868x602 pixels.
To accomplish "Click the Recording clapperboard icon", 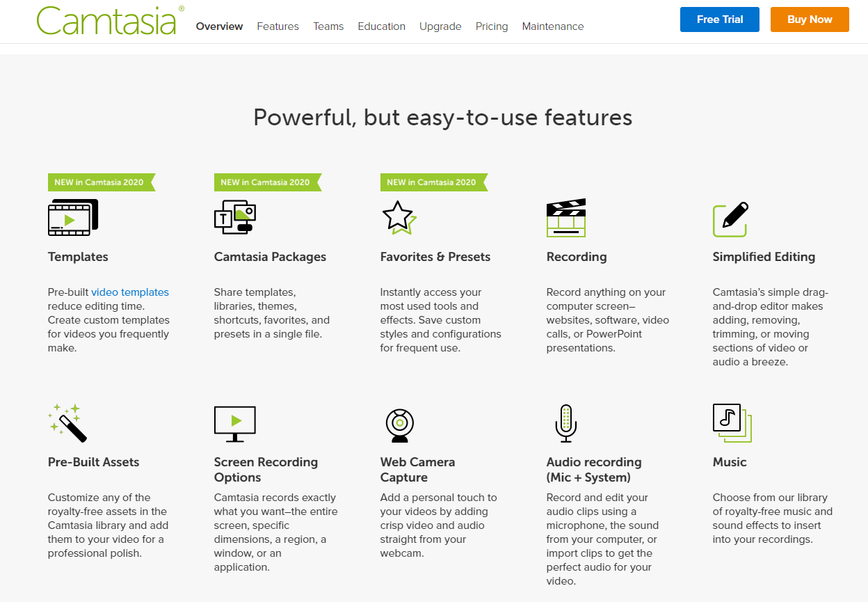I will pos(566,217).
